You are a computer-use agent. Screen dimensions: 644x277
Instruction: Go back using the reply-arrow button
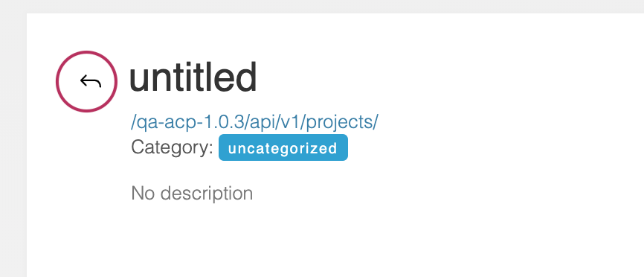pyautogui.click(x=87, y=81)
